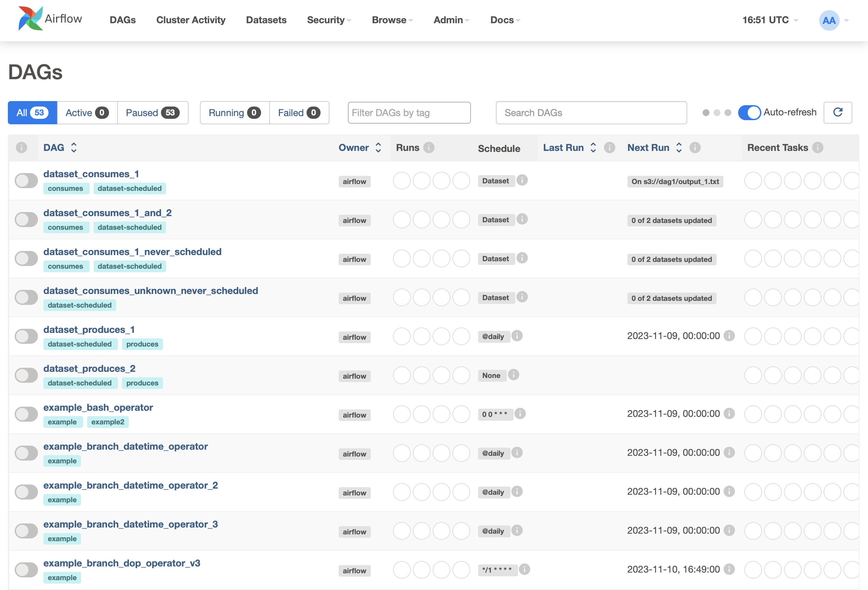Click the schedule info icon for dataset_produces_1

click(x=517, y=336)
